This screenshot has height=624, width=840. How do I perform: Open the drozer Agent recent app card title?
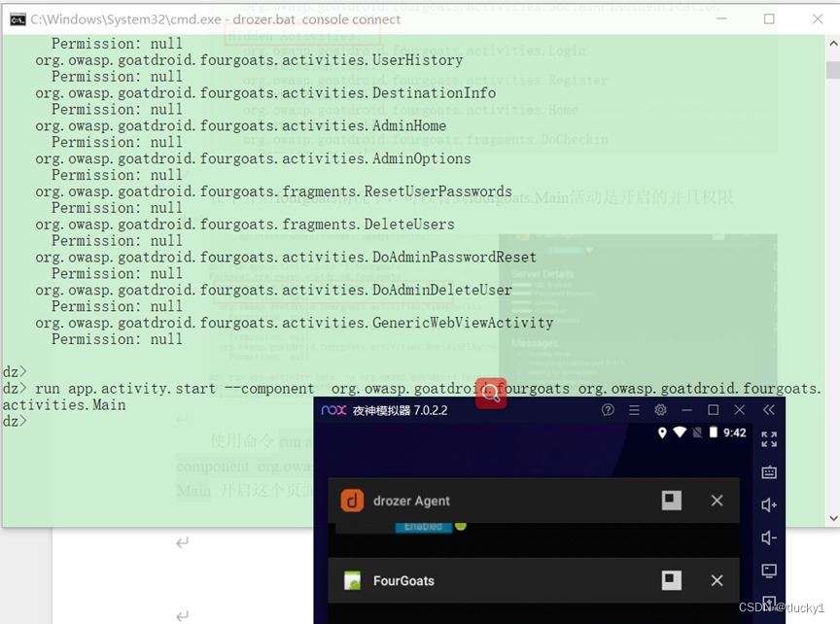tap(411, 501)
